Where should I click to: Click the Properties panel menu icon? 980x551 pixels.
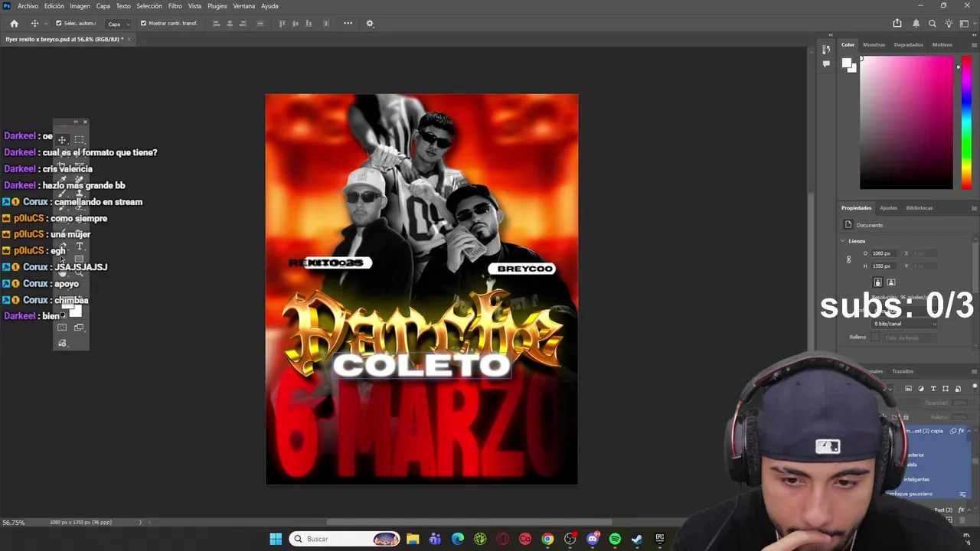974,208
